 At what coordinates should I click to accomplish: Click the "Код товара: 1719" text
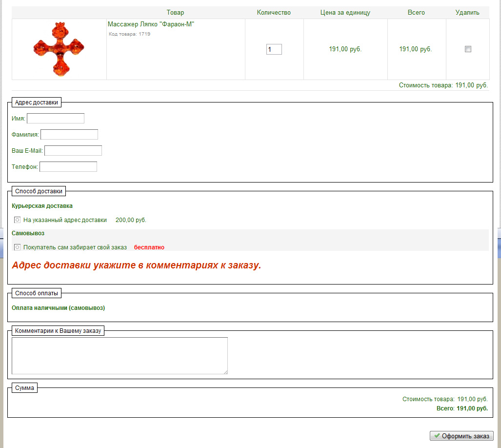(x=129, y=34)
